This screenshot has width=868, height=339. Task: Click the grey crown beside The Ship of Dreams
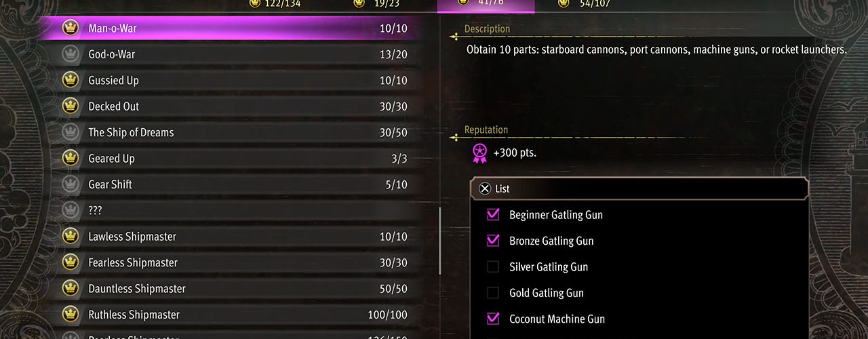[x=70, y=132]
